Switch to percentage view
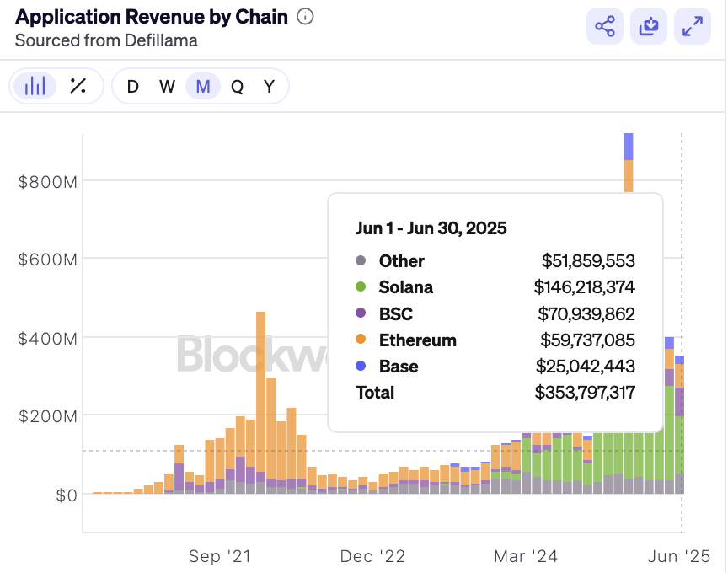Screen dimensions: 728x573 (78, 86)
